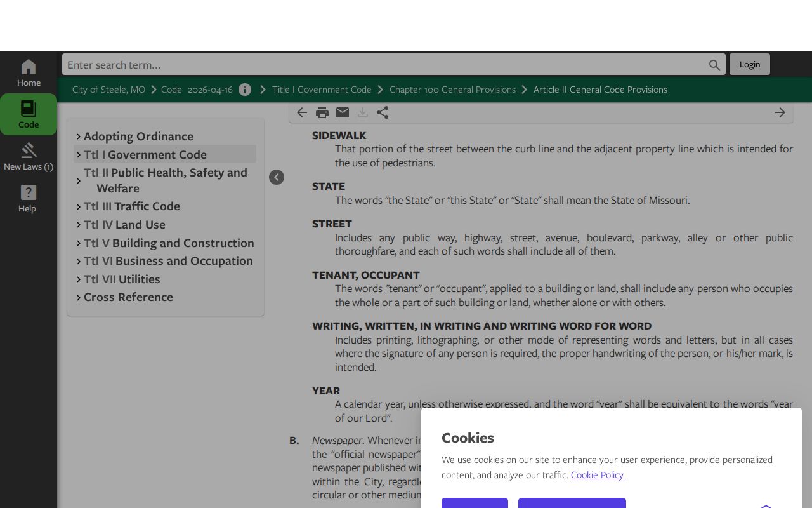The height and width of the screenshot is (508, 812).
Task: Select the Code sidebar tab
Action: pos(29,114)
